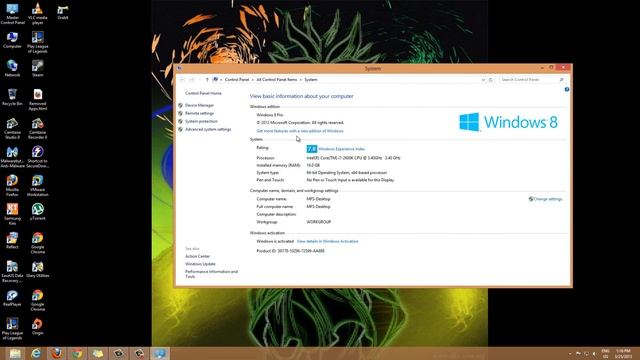Launch Malwarebytes Anti-Malware desktop icon
Image resolution: width=640 pixels, height=360 pixels.
(x=12, y=157)
